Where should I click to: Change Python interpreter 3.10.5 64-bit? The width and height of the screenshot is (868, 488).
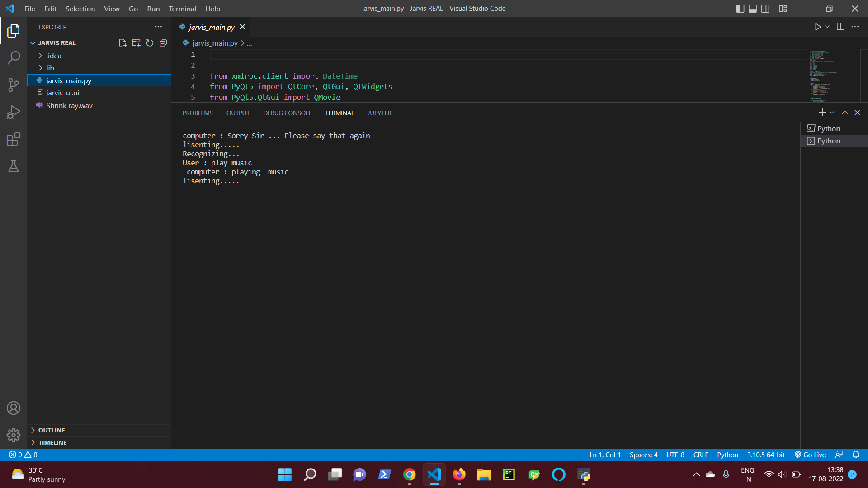pos(766,455)
